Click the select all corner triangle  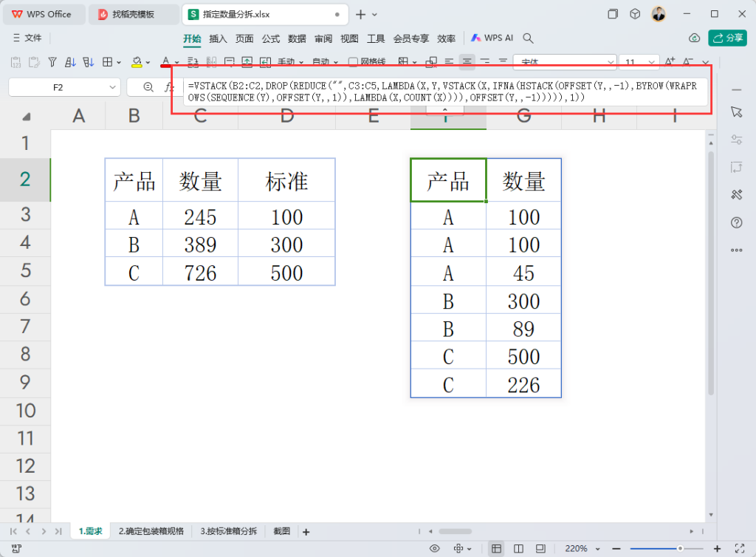point(27,117)
